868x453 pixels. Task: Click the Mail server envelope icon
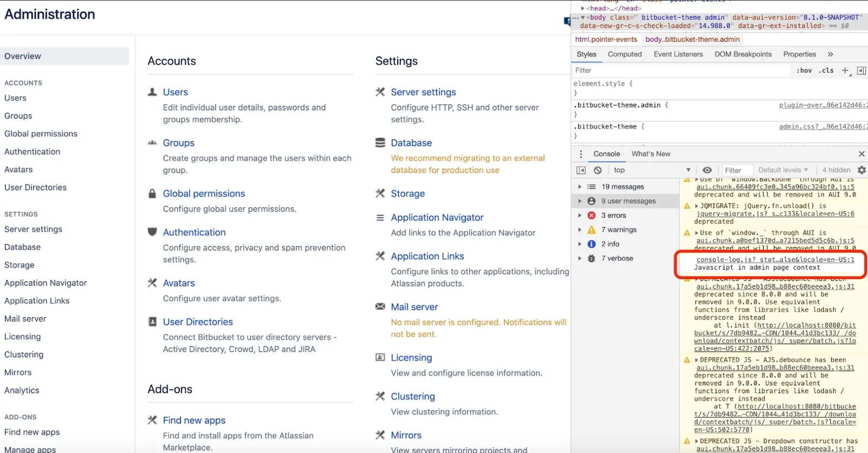(x=380, y=307)
